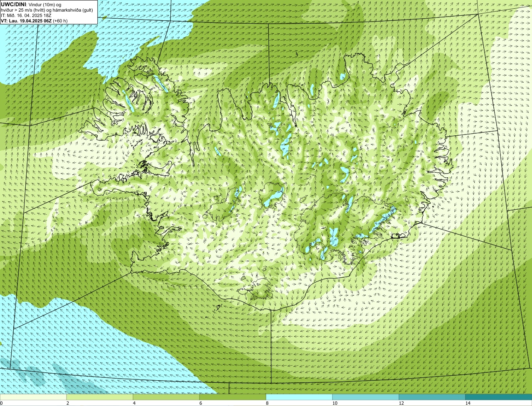Click the legend scale label "4"

(134, 403)
